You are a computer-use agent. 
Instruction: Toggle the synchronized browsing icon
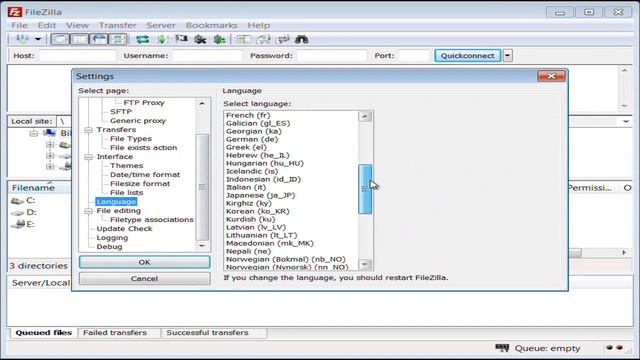pos(282,39)
